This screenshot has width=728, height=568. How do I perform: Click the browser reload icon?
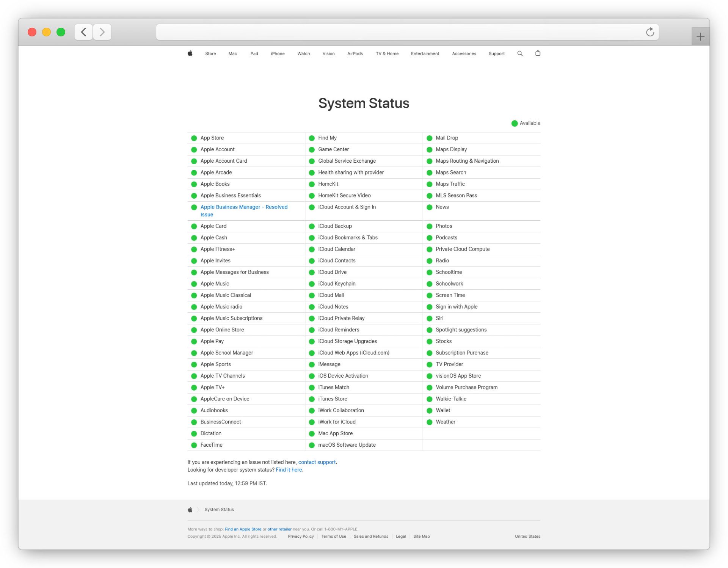pyautogui.click(x=650, y=32)
